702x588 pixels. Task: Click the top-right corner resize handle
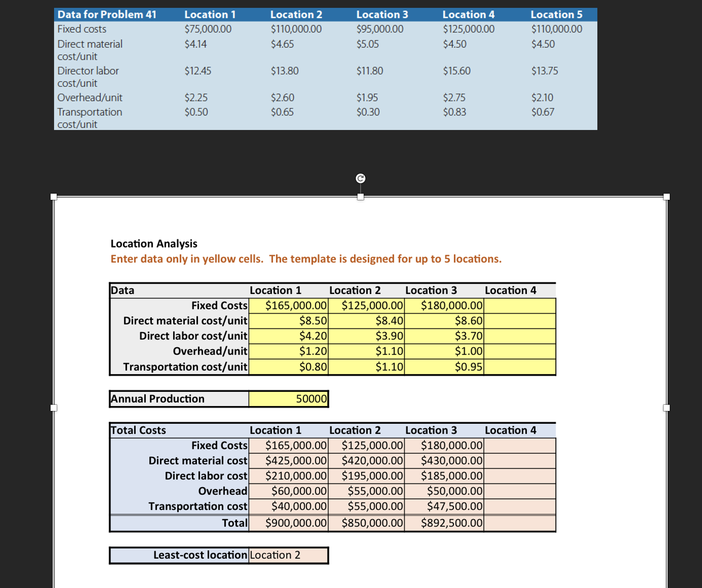[x=666, y=197]
